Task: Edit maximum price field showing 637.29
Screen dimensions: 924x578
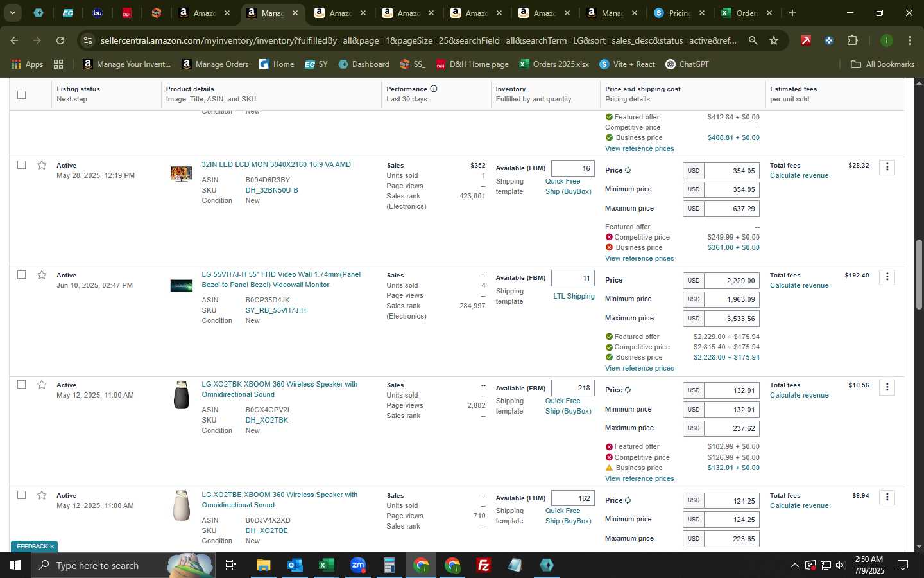Action: coord(732,209)
